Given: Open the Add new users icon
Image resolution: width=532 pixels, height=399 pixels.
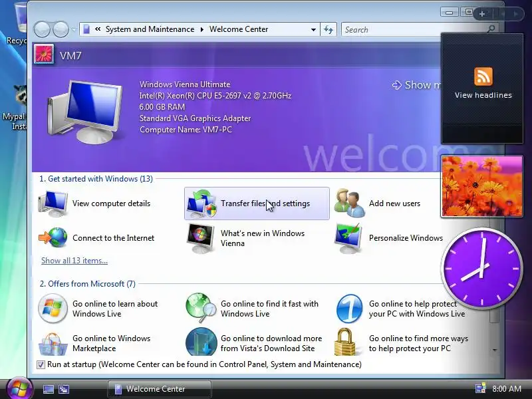Looking at the screenshot, I should [350, 203].
